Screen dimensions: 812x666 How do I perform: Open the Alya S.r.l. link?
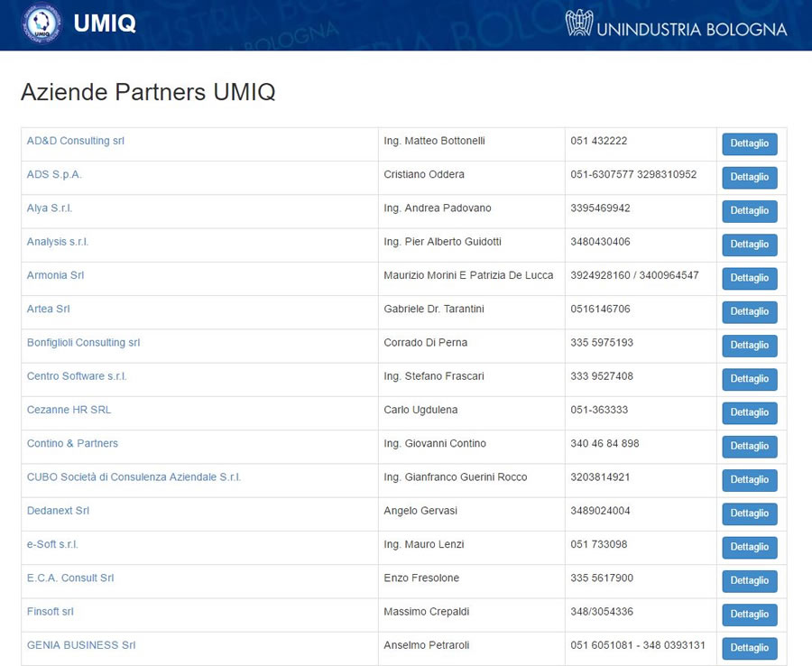pyautogui.click(x=50, y=208)
